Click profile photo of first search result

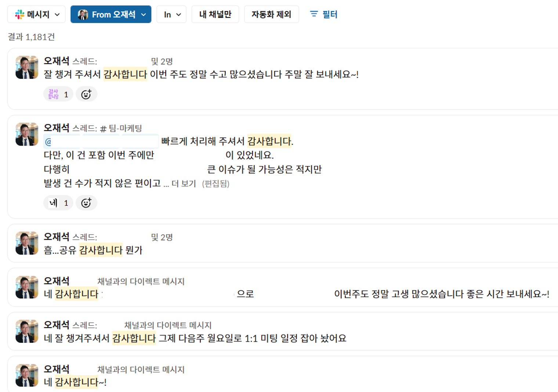coord(27,67)
